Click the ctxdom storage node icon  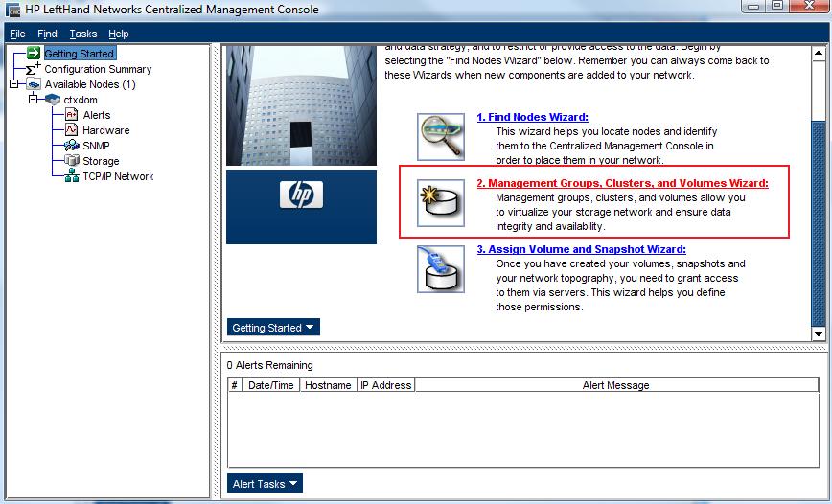point(53,100)
